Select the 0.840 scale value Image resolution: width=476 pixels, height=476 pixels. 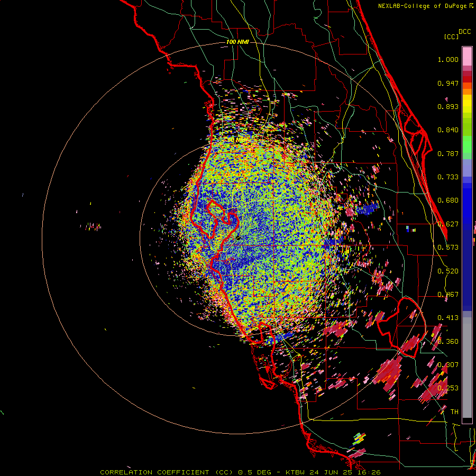448,130
